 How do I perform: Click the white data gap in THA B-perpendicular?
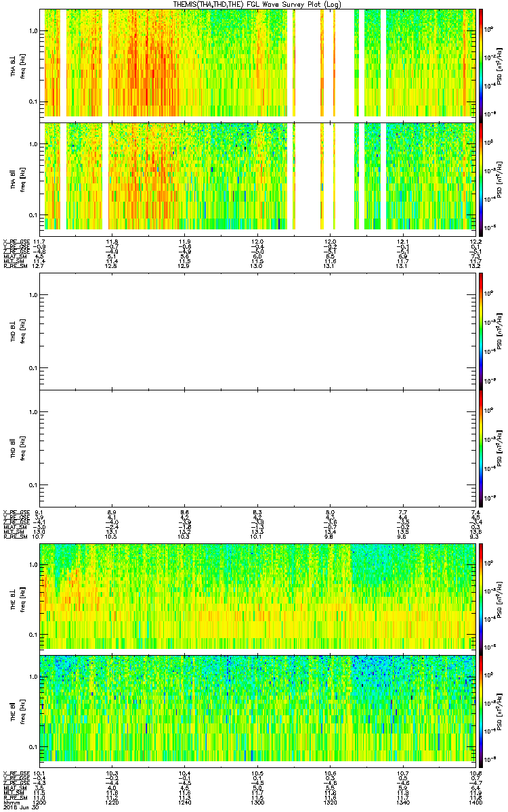coord(308,62)
